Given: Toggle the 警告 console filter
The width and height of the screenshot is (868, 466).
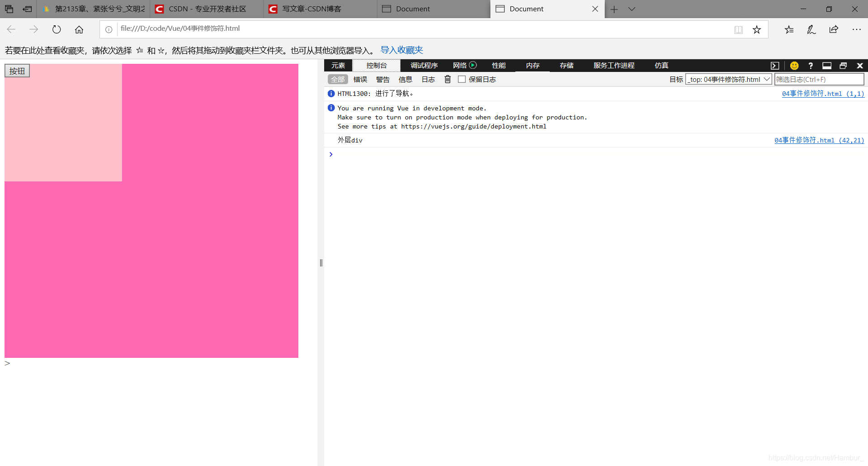Looking at the screenshot, I should [383, 79].
